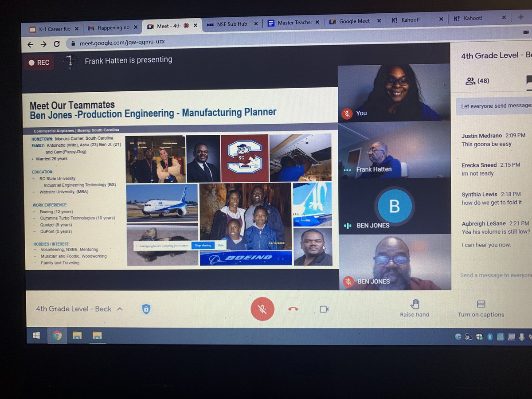532x399 pixels.
Task: Switch to the NSE Sub Hub tab
Action: (x=232, y=24)
